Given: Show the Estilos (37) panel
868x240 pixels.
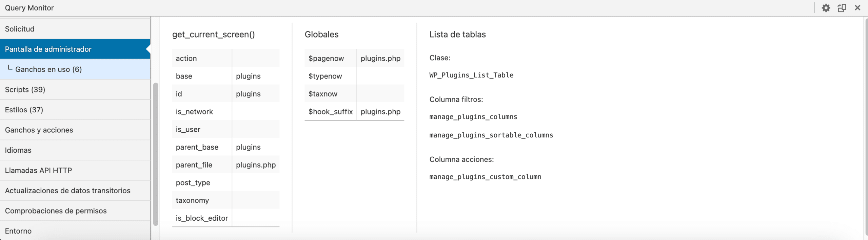Looking at the screenshot, I should coord(24,110).
